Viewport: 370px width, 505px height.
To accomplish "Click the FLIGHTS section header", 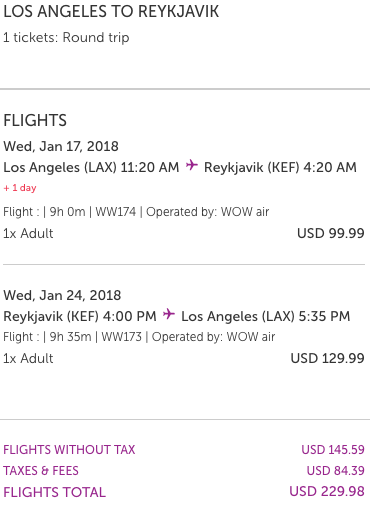I will click(35, 120).
